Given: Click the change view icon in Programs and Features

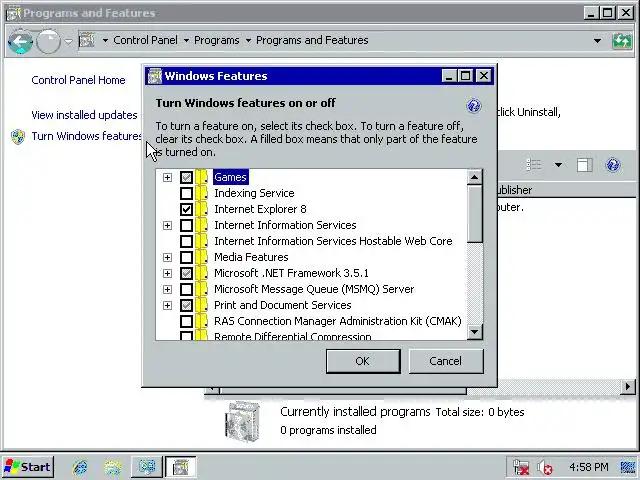Looking at the screenshot, I should click(x=533, y=165).
